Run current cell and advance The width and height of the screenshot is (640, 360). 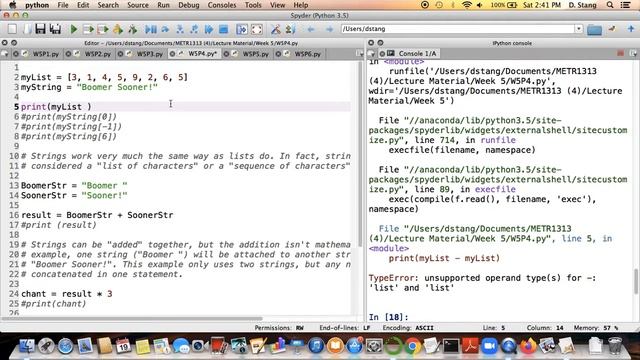click(x=103, y=29)
